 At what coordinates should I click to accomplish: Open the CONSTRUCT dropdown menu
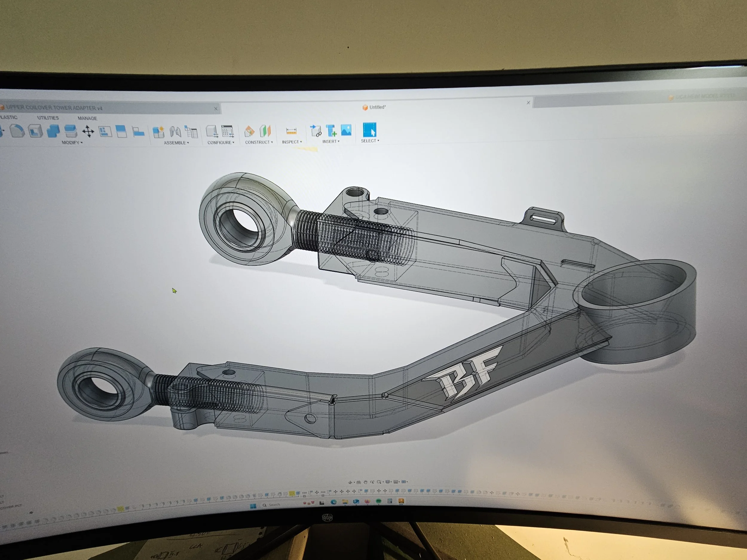click(x=259, y=142)
